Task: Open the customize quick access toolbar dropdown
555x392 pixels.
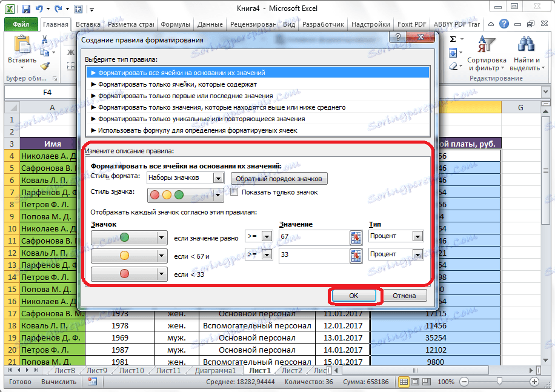Action: click(91, 10)
